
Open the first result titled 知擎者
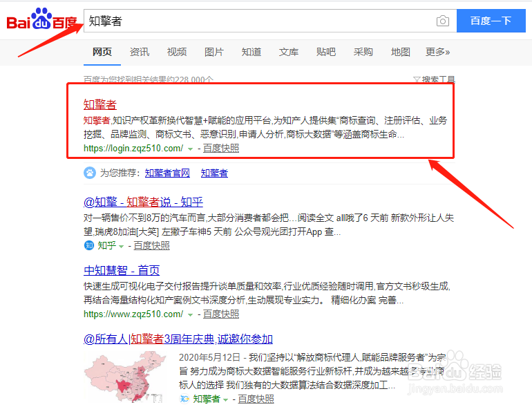pyautogui.click(x=100, y=104)
